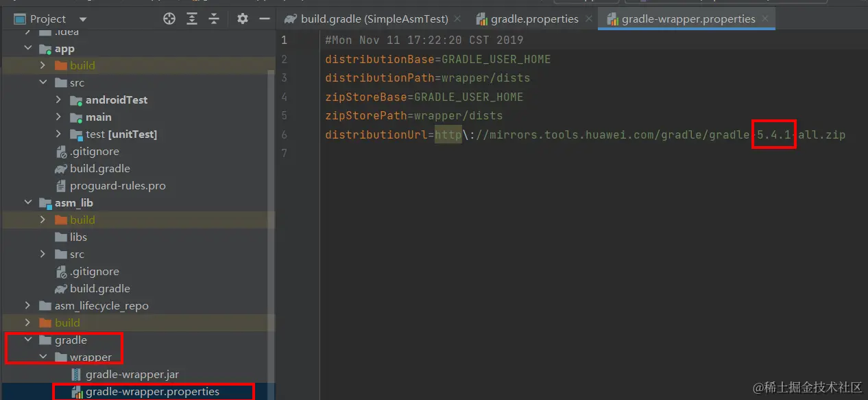Close the gradle.properties tab
The width and height of the screenshot is (868, 400).
588,19
